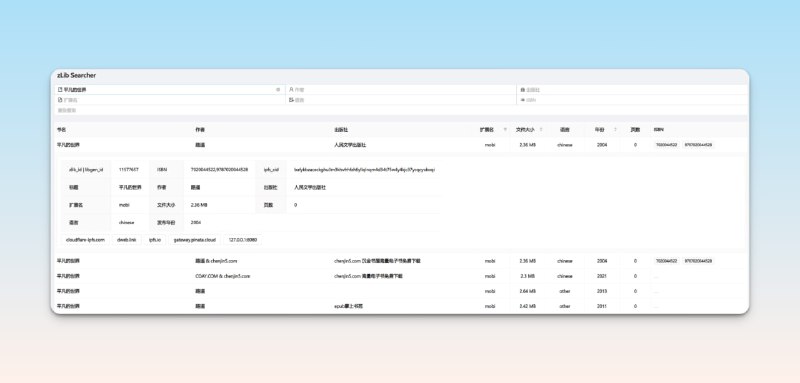The width and height of the screenshot is (800, 383).
Task: Click the 书名 column header
Action: coord(61,130)
